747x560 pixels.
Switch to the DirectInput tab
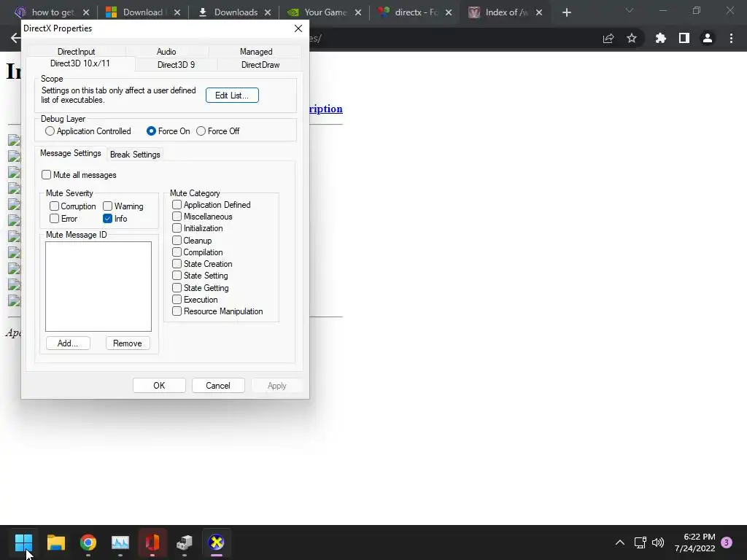coord(76,52)
